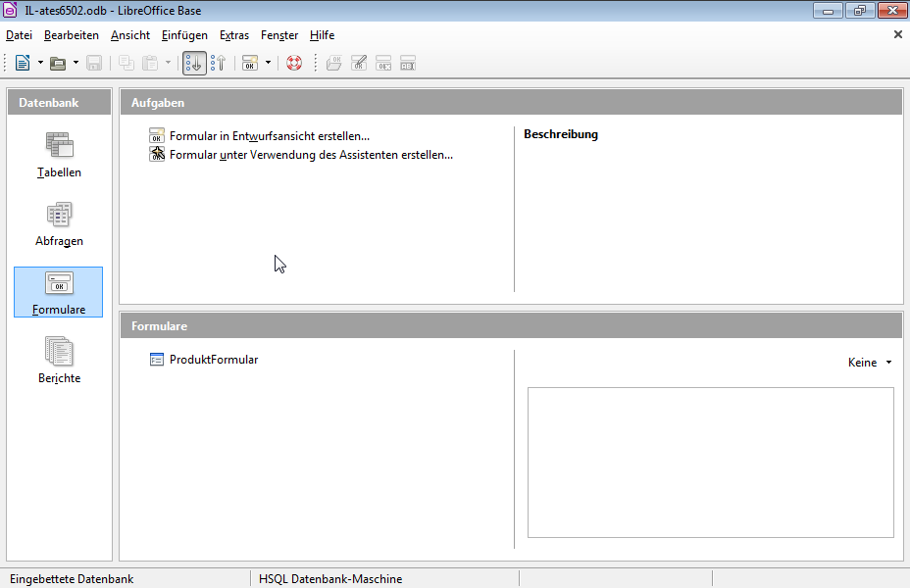Screen dimensions: 910x588
Task: Click the Rename form toolbar icon
Action: click(408, 63)
